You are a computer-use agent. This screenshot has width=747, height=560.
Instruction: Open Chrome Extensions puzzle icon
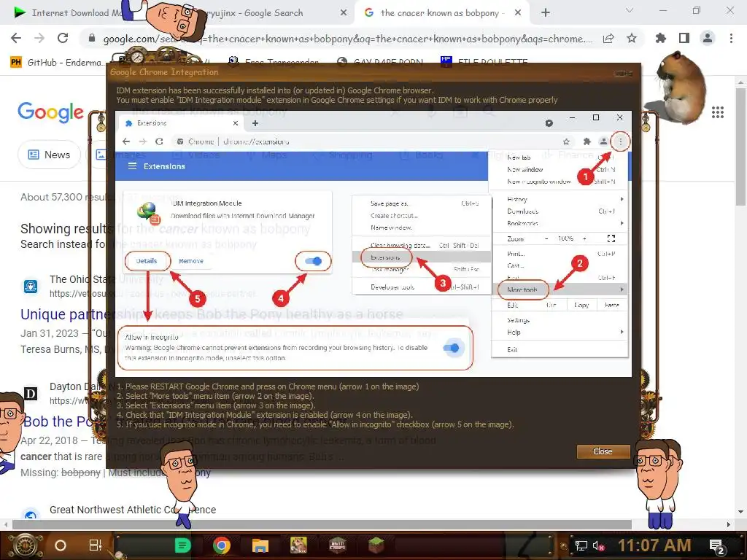(x=661, y=38)
